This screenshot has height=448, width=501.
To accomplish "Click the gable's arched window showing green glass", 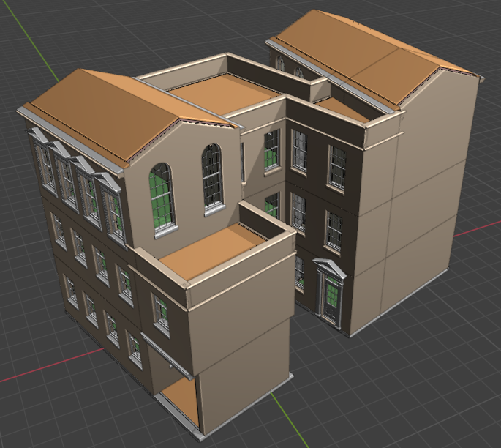I will coord(163,200).
